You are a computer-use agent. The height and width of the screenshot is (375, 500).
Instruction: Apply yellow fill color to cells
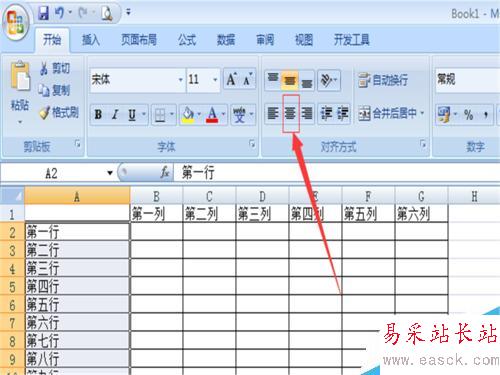pos(188,115)
